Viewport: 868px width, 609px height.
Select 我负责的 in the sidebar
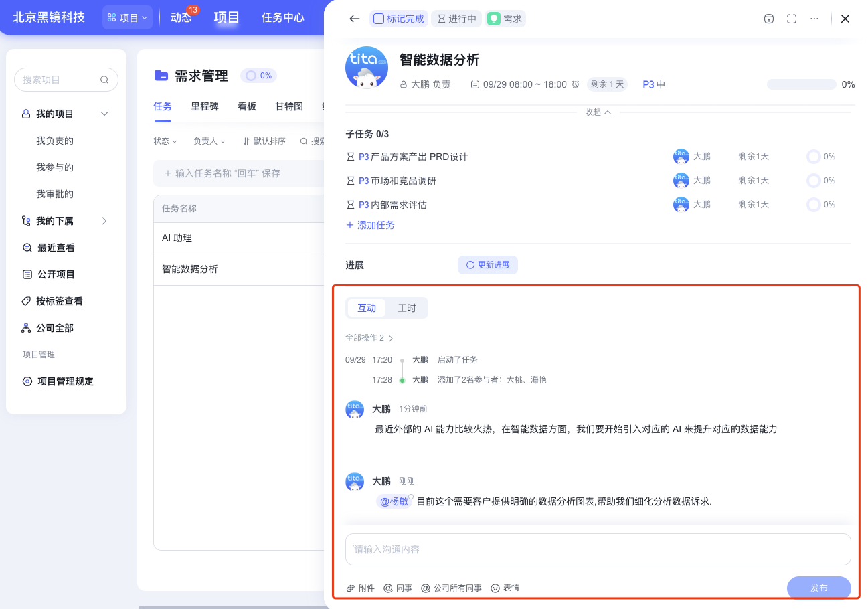55,141
